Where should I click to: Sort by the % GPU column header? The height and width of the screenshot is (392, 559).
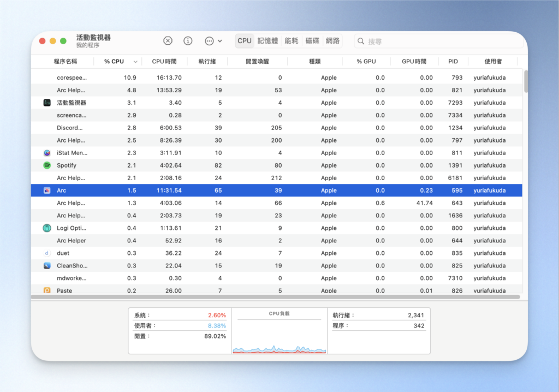pos(366,61)
